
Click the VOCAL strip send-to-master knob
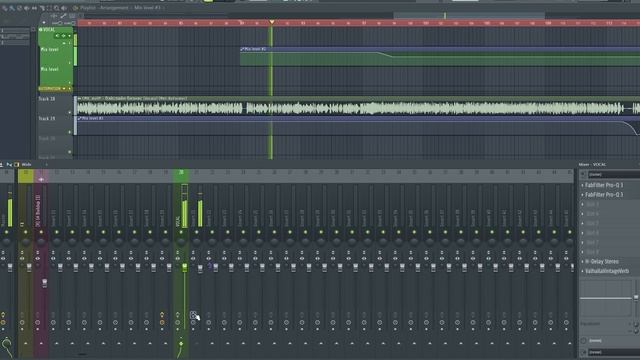click(x=181, y=344)
